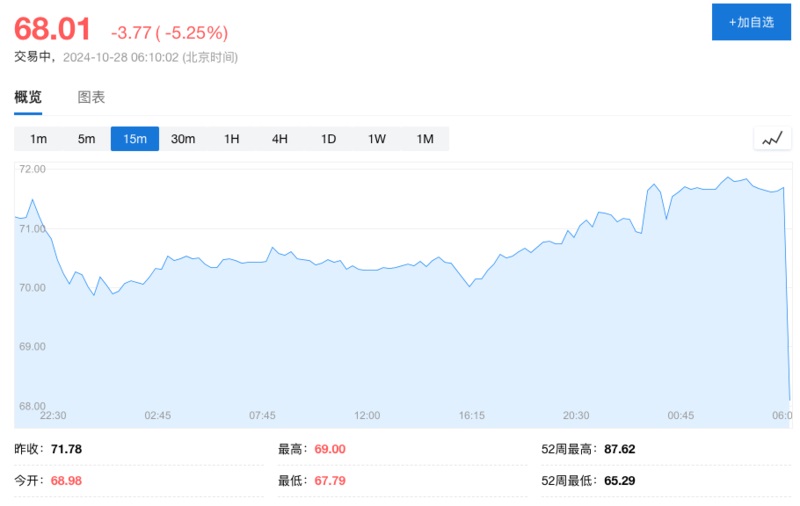Set chart to 1D timeframe
Viewport: 800px width, 506px height.
328,139
